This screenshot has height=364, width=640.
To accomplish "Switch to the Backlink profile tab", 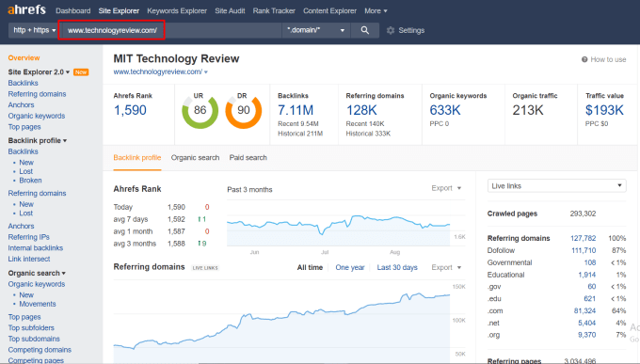I will (137, 158).
